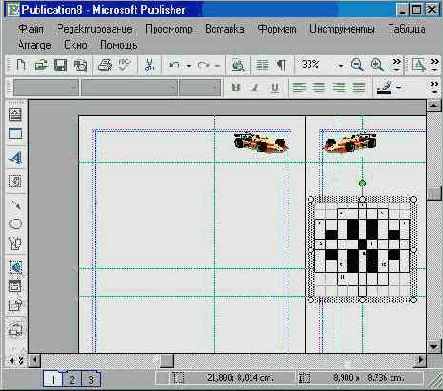The height and width of the screenshot is (391, 443).
Task: Select the WordArt tool in sidebar
Action: tap(16, 158)
